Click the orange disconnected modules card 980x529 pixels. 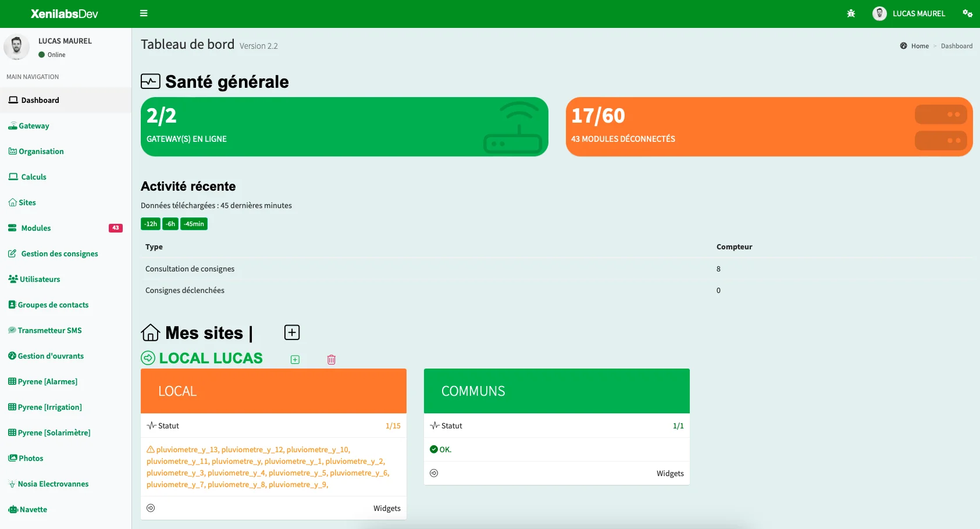click(x=769, y=127)
